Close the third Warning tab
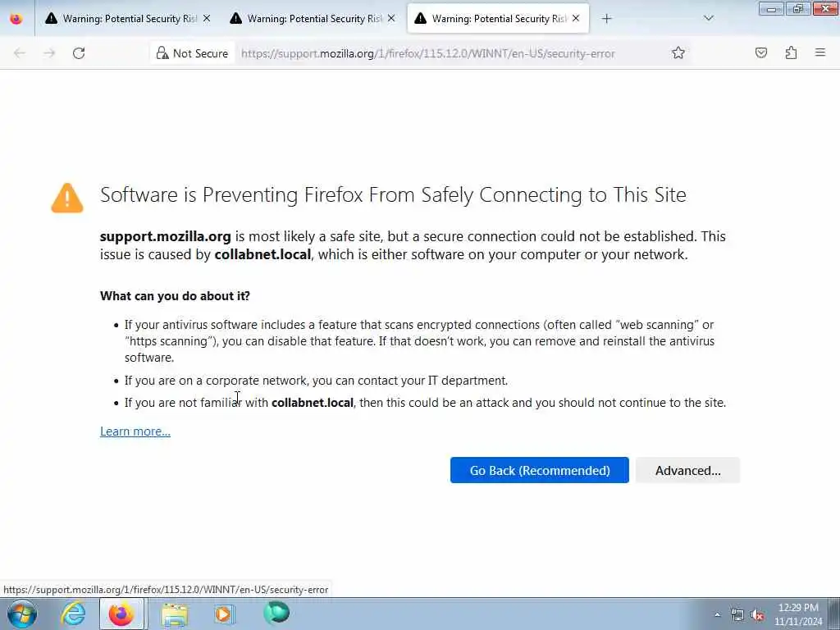Screen dimensions: 840x630 [576, 18]
